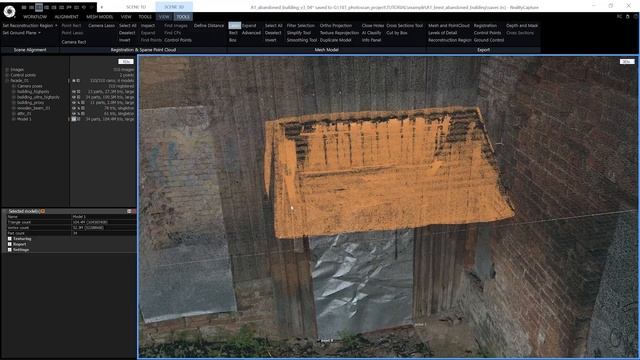640x360 pixels.
Task: Click the RC icon at top right
Action: 619,16
